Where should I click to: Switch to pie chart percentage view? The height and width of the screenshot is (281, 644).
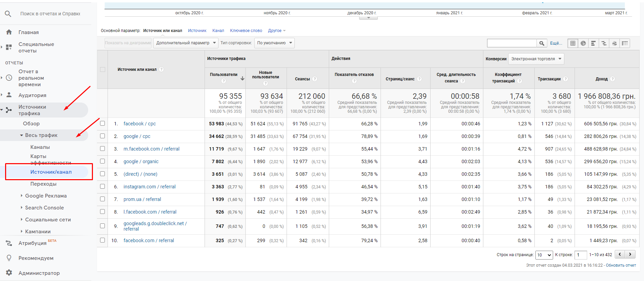[x=583, y=43]
